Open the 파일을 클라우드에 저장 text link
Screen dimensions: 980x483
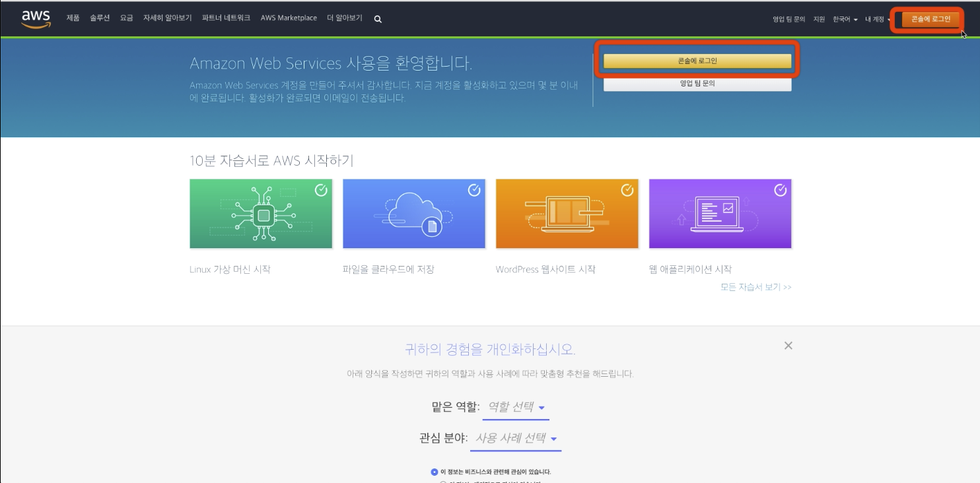(388, 269)
